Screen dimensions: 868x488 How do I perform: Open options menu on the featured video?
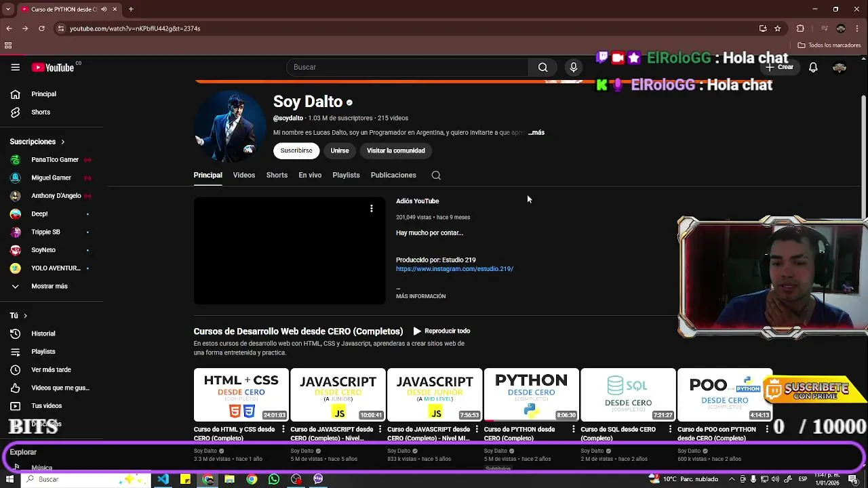[x=372, y=208]
